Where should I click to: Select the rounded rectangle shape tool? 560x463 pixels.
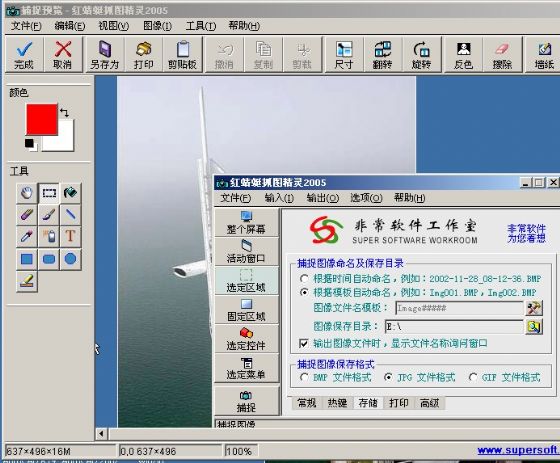pyautogui.click(x=49, y=259)
